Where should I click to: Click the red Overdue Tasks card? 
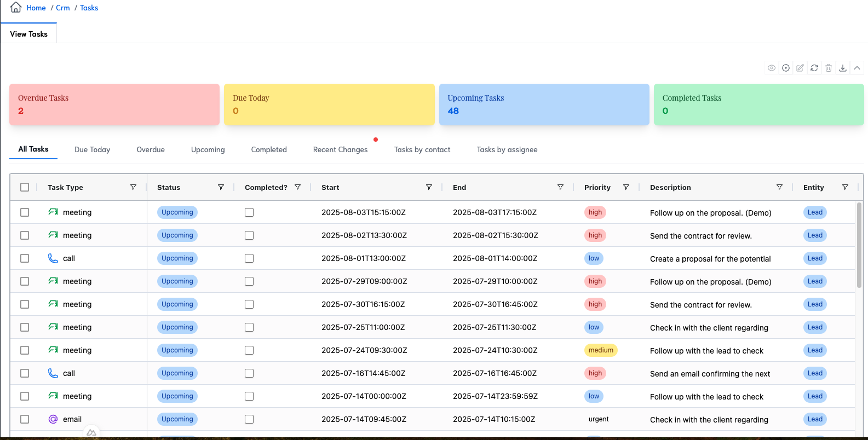pyautogui.click(x=114, y=105)
